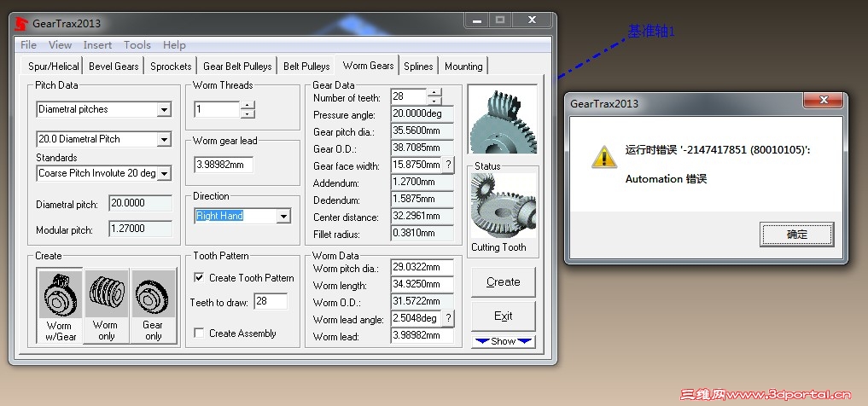
Task: Click Gear face width value 15.8750mm
Action: point(416,165)
